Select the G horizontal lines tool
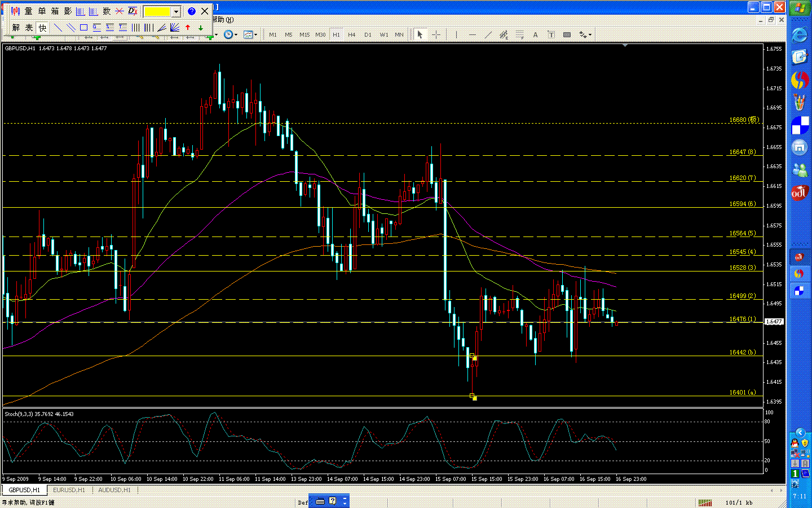Viewport: 812px width, 508px height. click(97, 28)
